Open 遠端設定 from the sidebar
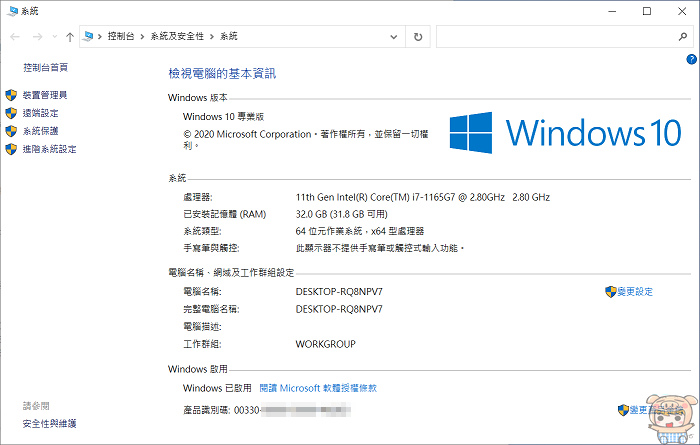The height and width of the screenshot is (445, 700). pos(41,113)
